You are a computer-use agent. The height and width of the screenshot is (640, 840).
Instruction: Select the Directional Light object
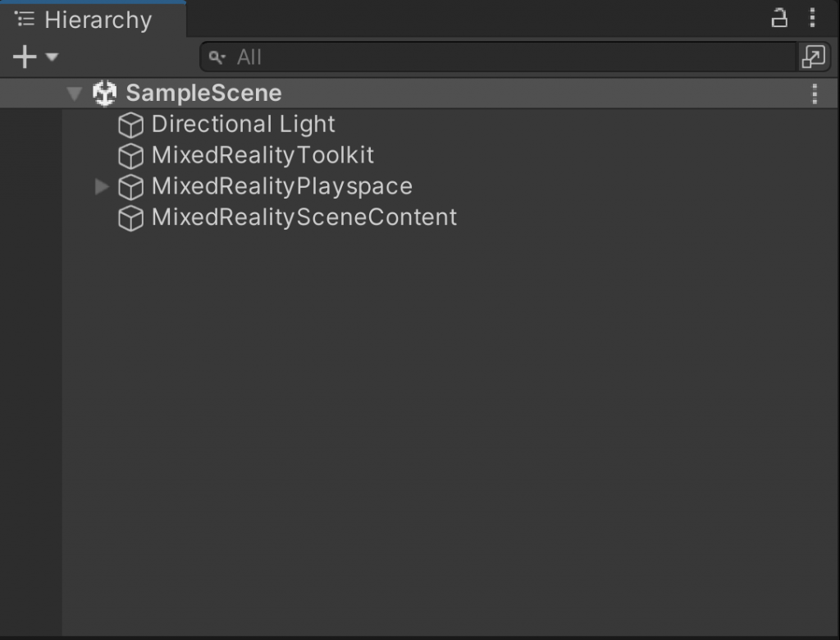pyautogui.click(x=243, y=125)
